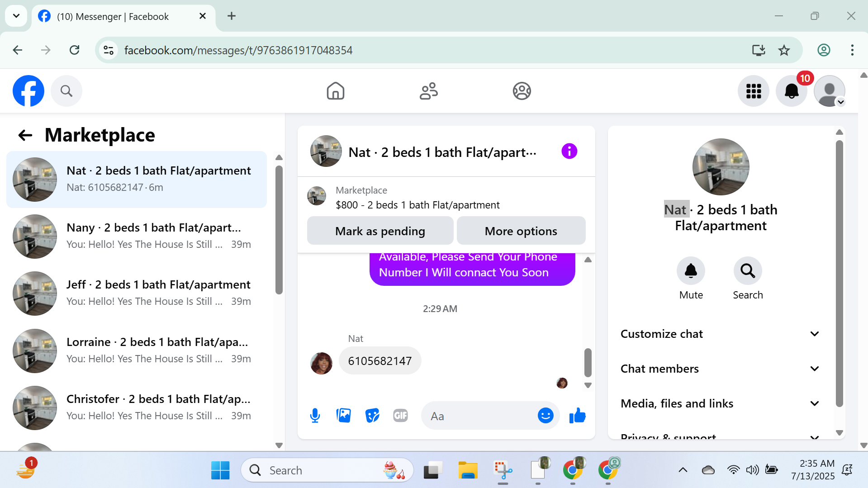Open the tab search dropdown arrow

(x=16, y=16)
